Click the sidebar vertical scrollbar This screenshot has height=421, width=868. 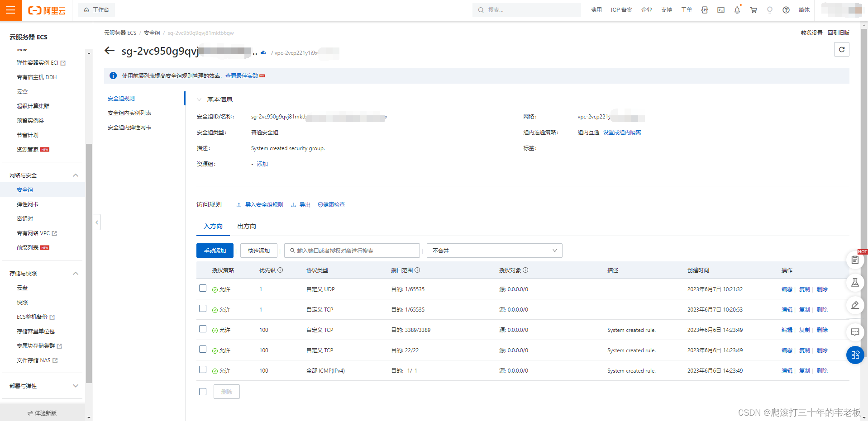click(x=89, y=262)
